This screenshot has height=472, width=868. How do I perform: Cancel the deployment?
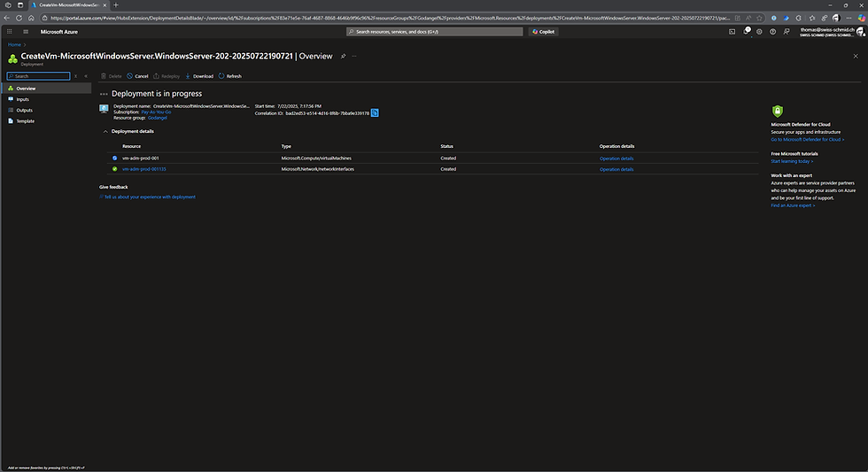point(137,76)
